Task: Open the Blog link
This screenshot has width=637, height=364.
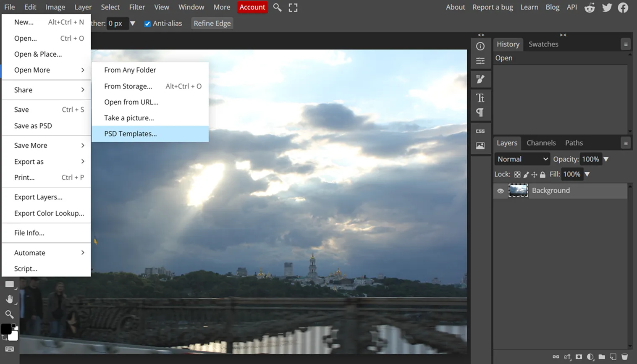Action: (552, 7)
